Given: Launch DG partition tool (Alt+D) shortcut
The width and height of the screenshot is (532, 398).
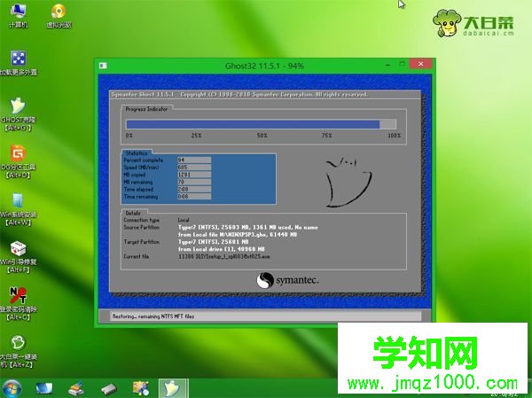Looking at the screenshot, I should pyautogui.click(x=18, y=162).
